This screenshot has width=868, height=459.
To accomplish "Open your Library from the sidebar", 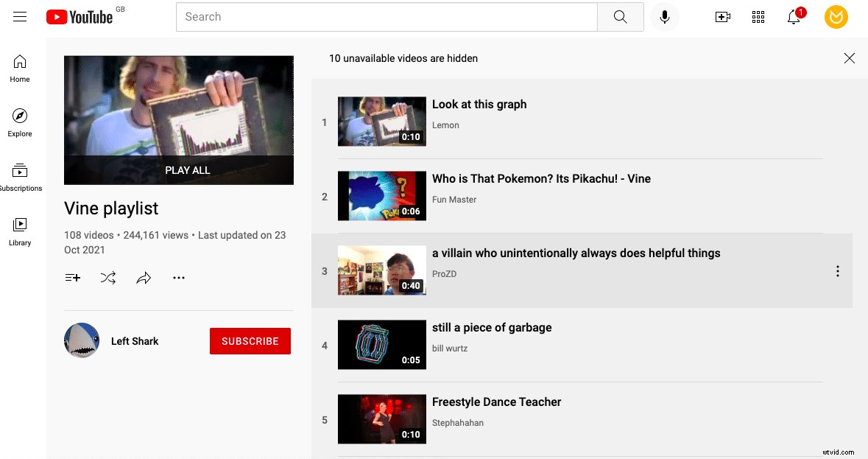I will [x=19, y=229].
